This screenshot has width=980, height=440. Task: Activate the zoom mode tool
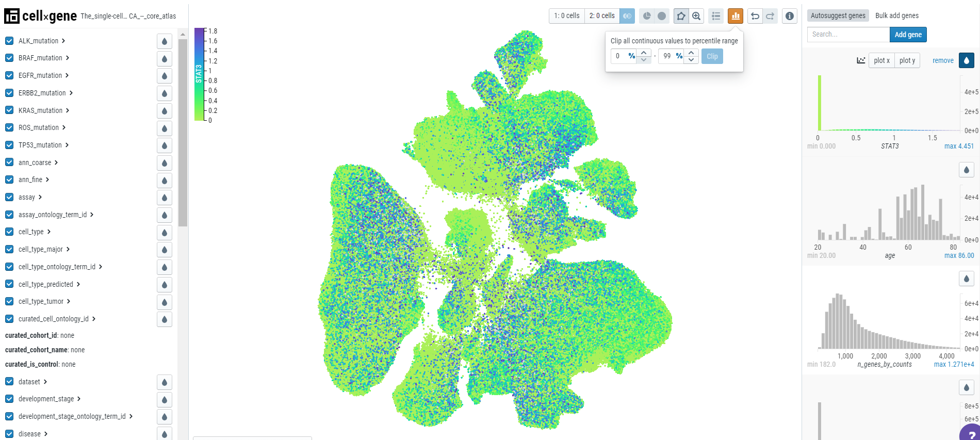pyautogui.click(x=696, y=16)
